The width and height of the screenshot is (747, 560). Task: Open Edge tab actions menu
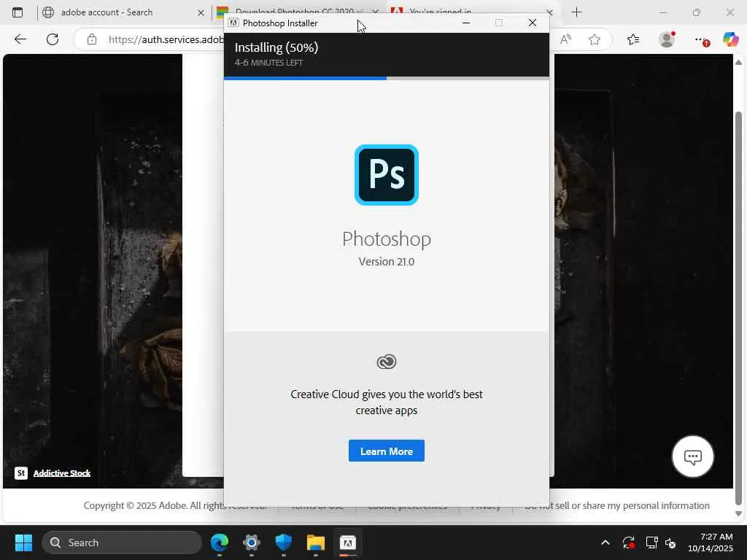click(x=18, y=12)
